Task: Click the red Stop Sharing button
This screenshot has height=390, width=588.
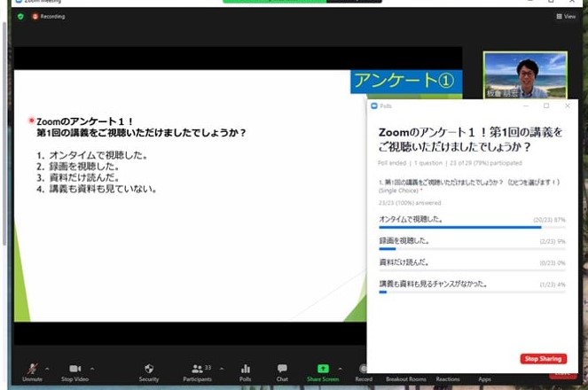Action: pyautogui.click(x=544, y=359)
